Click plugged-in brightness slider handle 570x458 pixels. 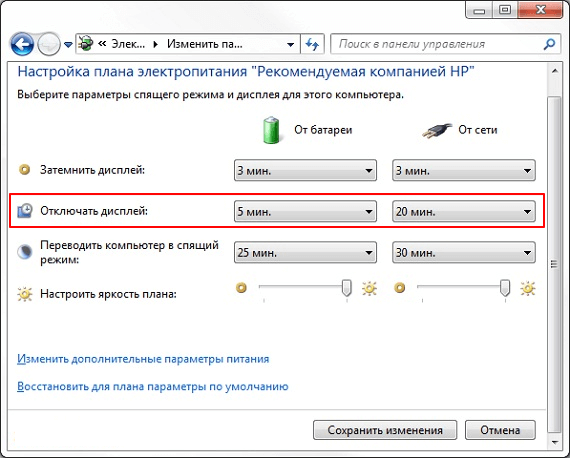coord(505,288)
